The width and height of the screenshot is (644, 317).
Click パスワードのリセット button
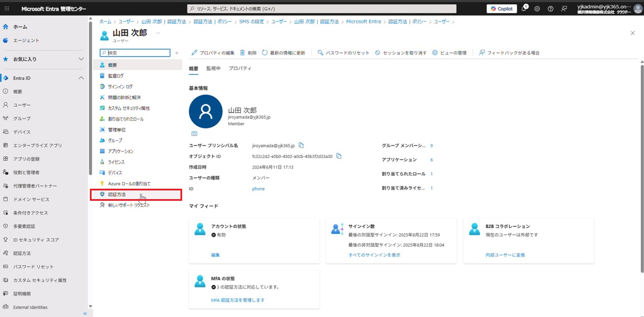(343, 53)
